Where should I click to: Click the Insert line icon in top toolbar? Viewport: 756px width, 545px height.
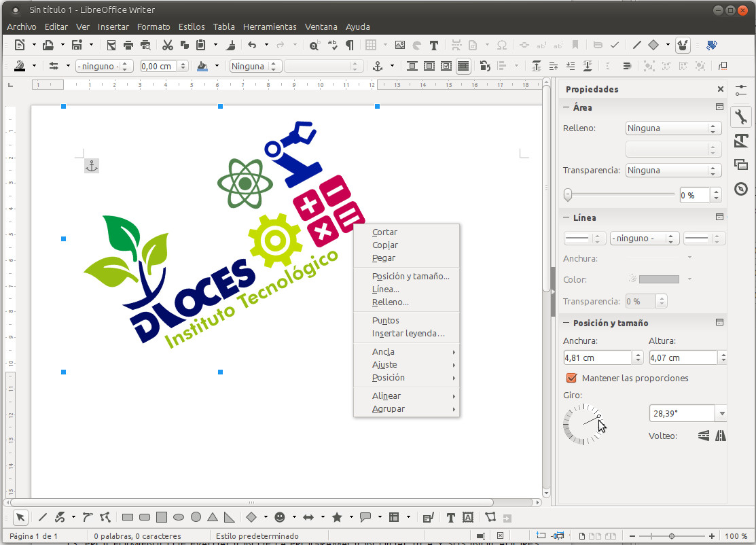(x=636, y=46)
